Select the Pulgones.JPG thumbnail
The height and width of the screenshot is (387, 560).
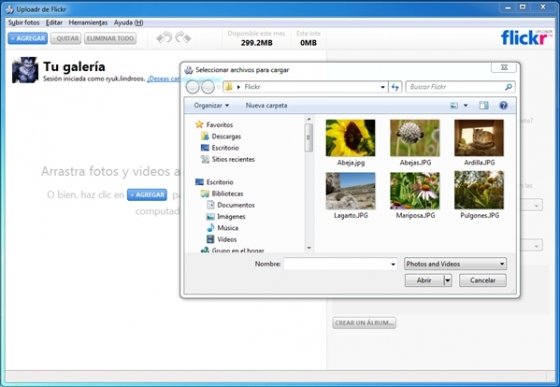point(479,190)
